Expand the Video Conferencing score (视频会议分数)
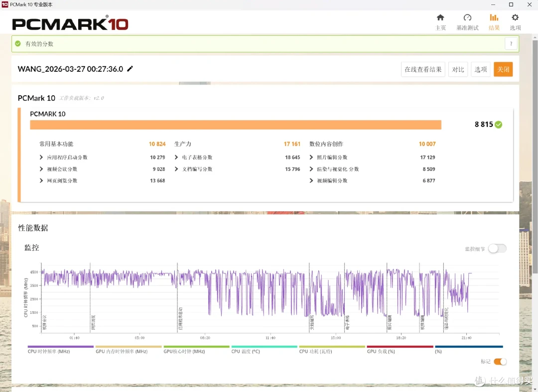538x392 pixels. click(x=41, y=169)
